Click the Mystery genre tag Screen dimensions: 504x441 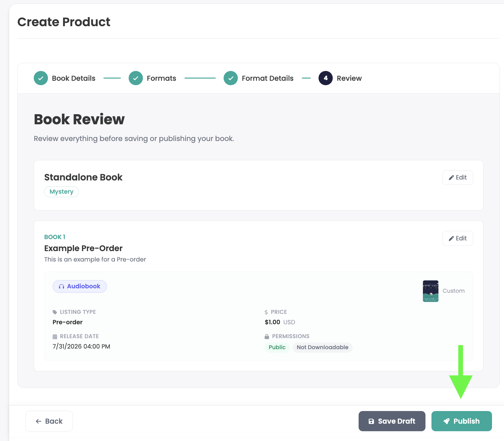[x=62, y=192]
